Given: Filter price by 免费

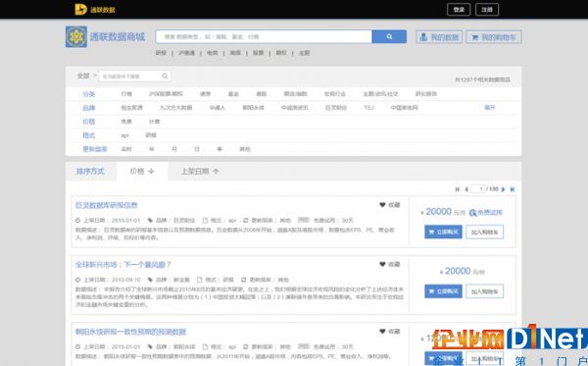Looking at the screenshot, I should pos(126,122).
